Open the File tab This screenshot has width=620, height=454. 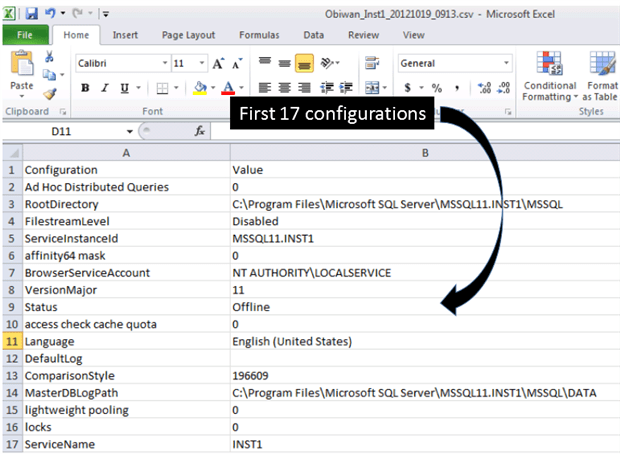click(x=25, y=35)
